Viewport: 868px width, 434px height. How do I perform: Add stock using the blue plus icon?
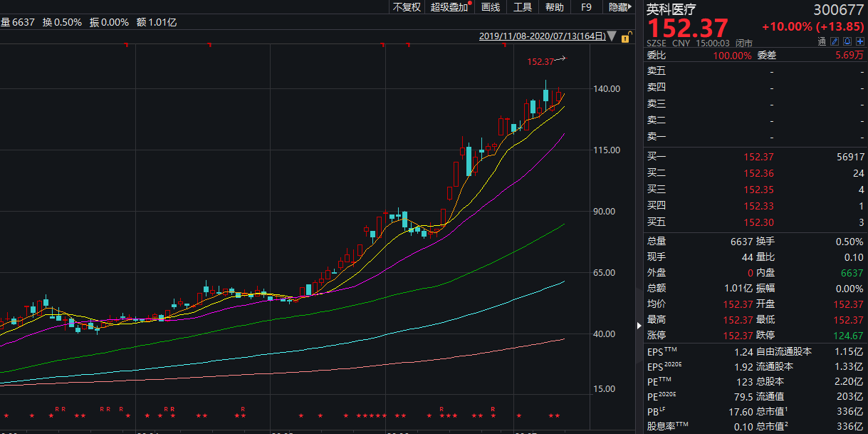860,42
